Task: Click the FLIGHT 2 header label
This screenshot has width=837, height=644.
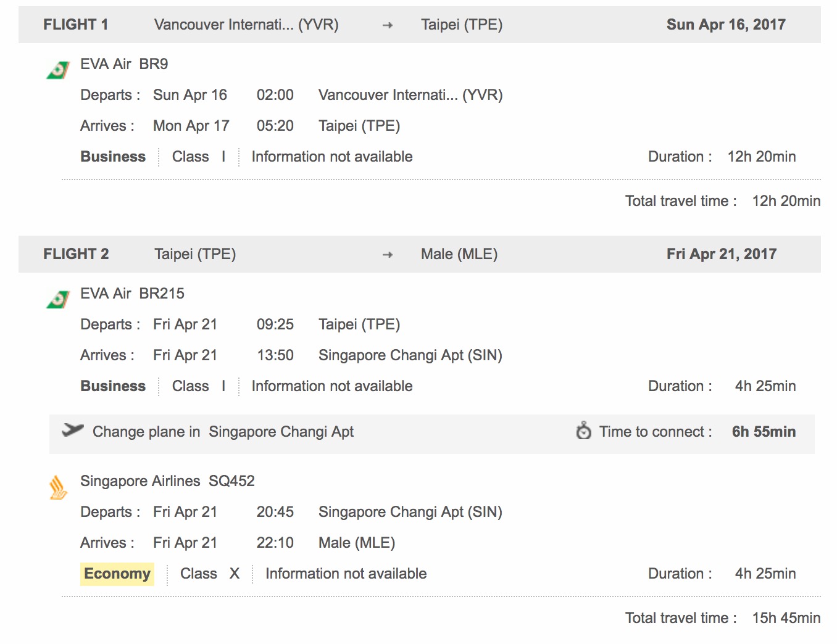Action: click(x=76, y=254)
